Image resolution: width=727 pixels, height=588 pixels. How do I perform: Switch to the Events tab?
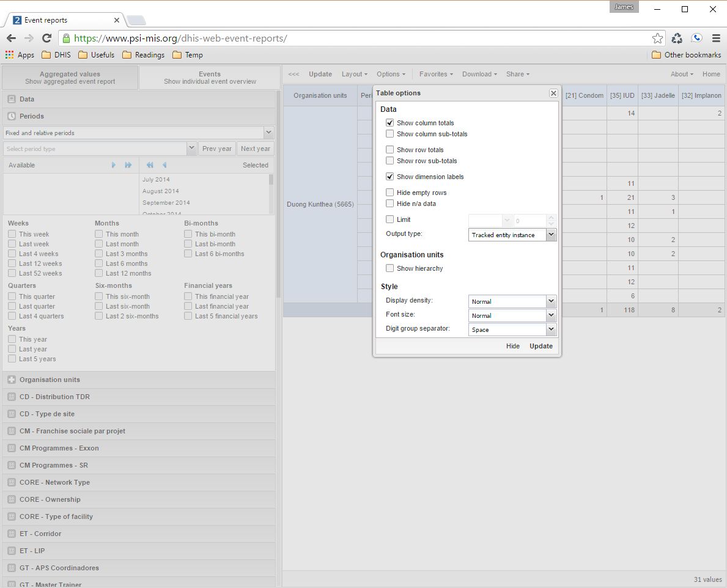click(210, 78)
